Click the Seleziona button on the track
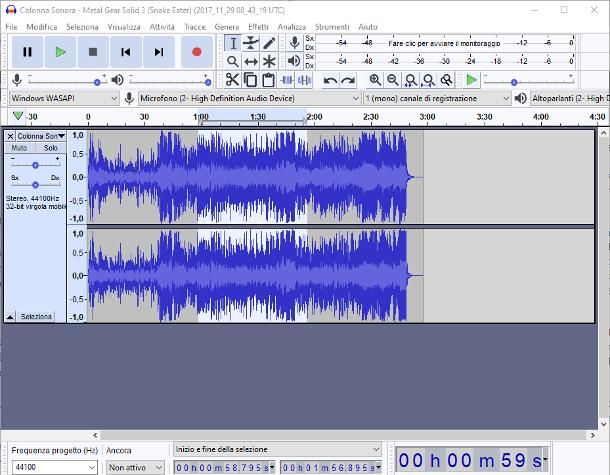This screenshot has height=475, width=610. click(36, 317)
